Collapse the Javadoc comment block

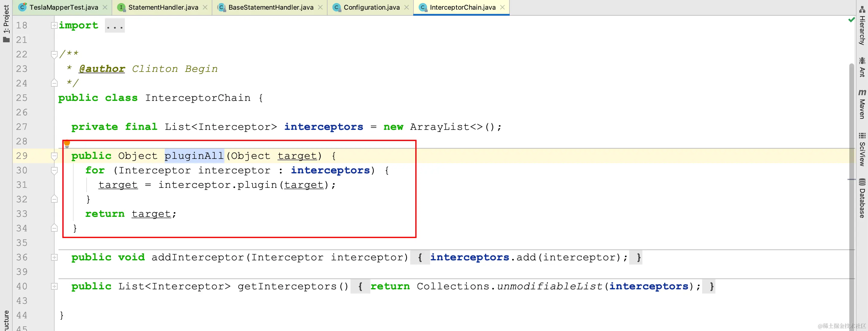pyautogui.click(x=54, y=54)
